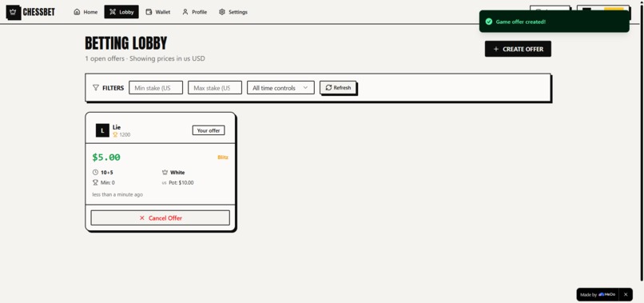
Task: Click the 1 open offers subtitle text
Action: point(145,58)
